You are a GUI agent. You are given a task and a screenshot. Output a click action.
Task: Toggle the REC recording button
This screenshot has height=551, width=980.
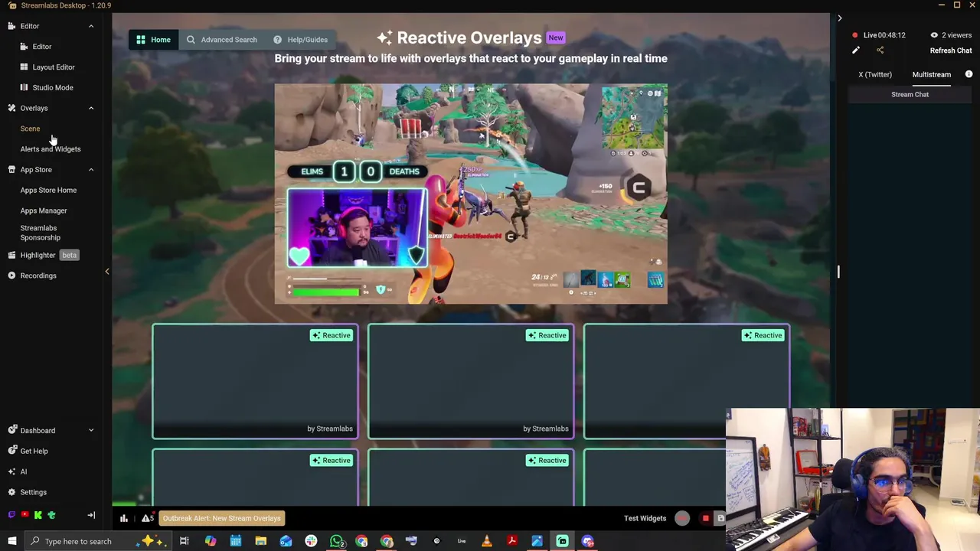coord(682,518)
